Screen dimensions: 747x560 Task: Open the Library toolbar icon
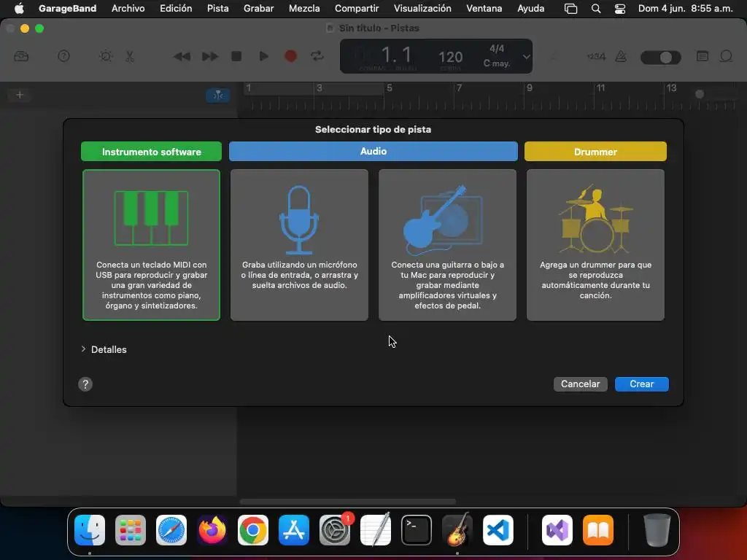pos(21,56)
